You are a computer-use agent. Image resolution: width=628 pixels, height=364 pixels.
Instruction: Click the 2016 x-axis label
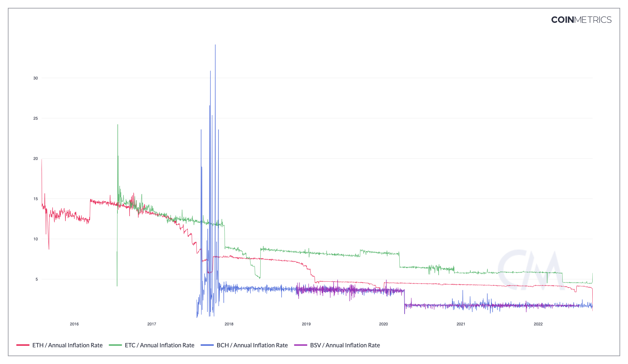[x=74, y=324]
